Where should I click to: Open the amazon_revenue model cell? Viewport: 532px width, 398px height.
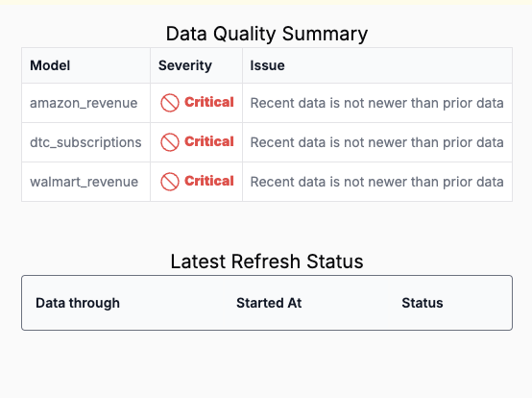coord(84,103)
